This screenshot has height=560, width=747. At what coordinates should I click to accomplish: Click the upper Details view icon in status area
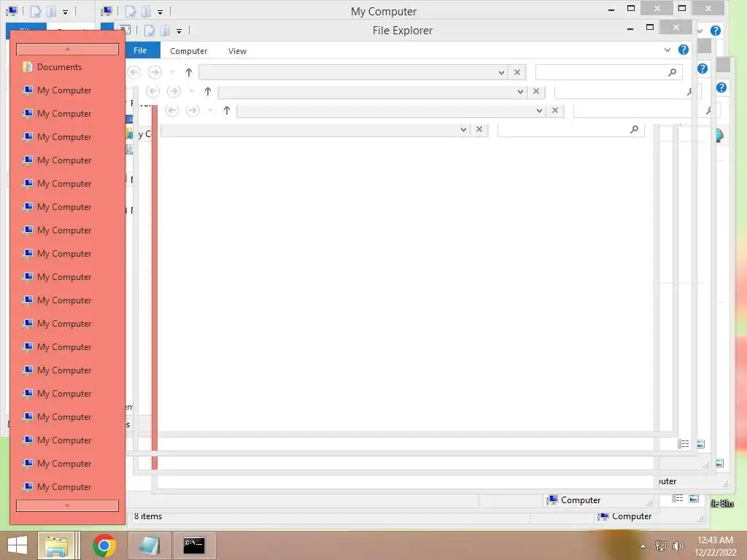point(683,444)
